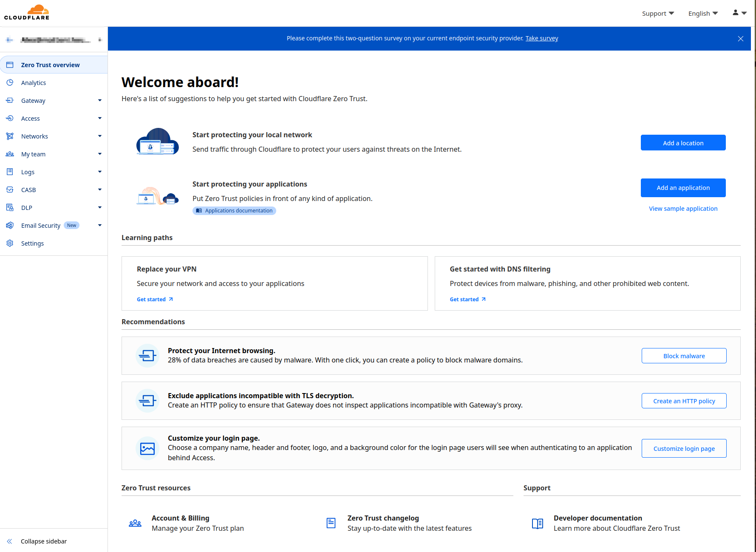Viewport: 756px width, 552px height.
Task: Expand the DLP menu arrow
Action: click(100, 207)
